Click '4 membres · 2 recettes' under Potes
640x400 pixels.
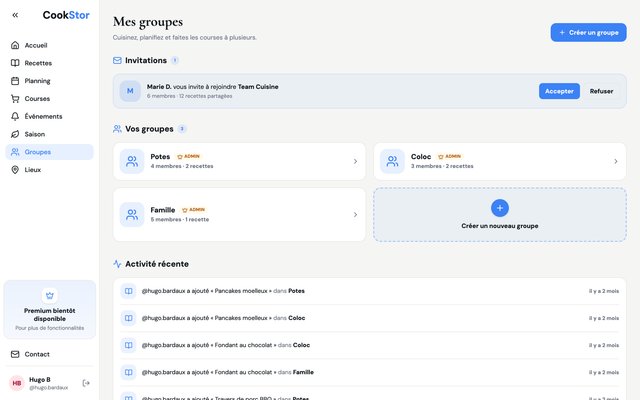point(182,166)
